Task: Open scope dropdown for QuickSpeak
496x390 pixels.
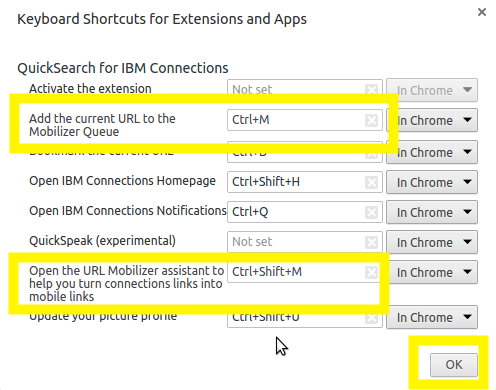Action: coord(432,242)
